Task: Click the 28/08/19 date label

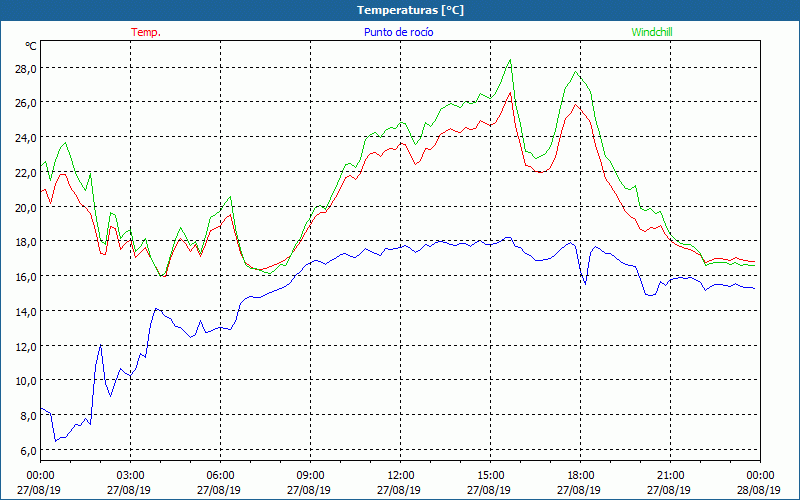Action: (759, 490)
